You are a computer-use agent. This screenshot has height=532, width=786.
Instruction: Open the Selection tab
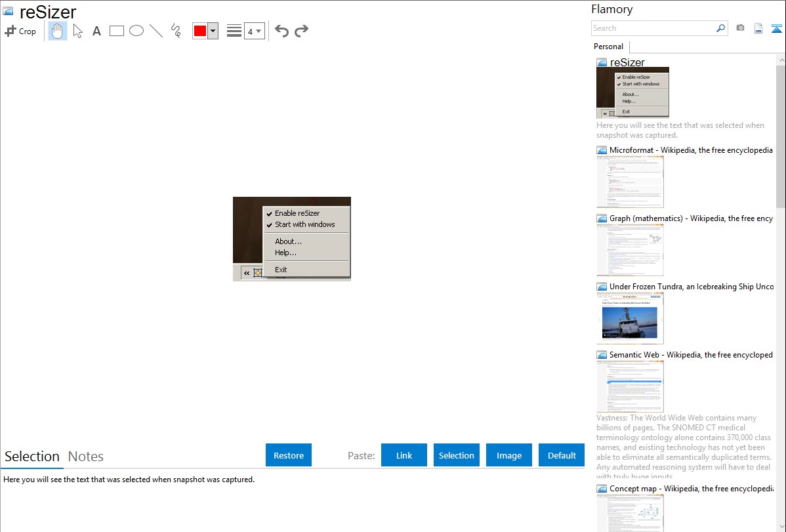click(32, 457)
